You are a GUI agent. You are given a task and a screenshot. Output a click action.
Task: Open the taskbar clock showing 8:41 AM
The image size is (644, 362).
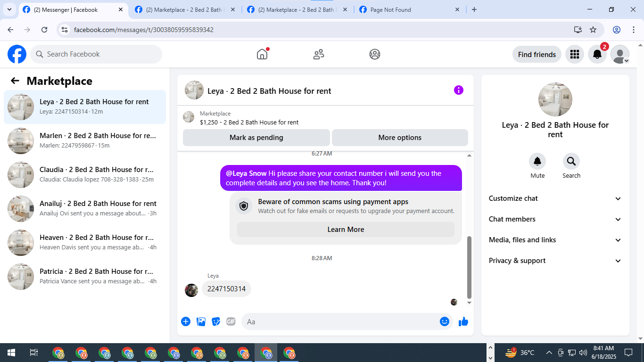(603, 353)
